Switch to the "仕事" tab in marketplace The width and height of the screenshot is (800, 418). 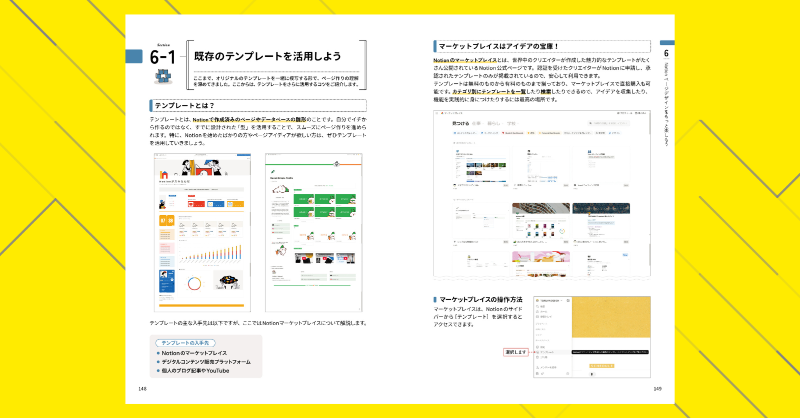tap(476, 124)
